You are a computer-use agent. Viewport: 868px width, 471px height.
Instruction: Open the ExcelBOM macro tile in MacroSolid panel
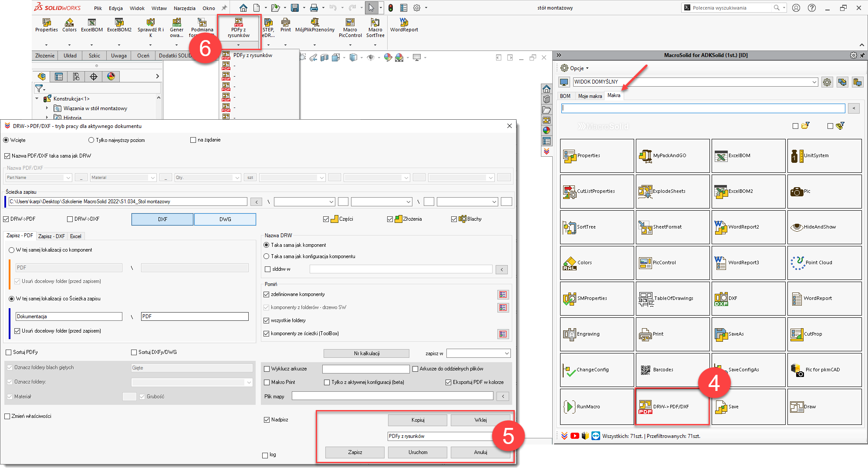(x=748, y=156)
